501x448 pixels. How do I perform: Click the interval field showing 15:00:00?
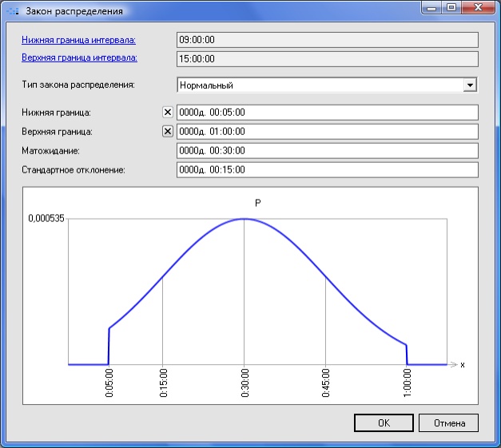[x=326, y=58]
